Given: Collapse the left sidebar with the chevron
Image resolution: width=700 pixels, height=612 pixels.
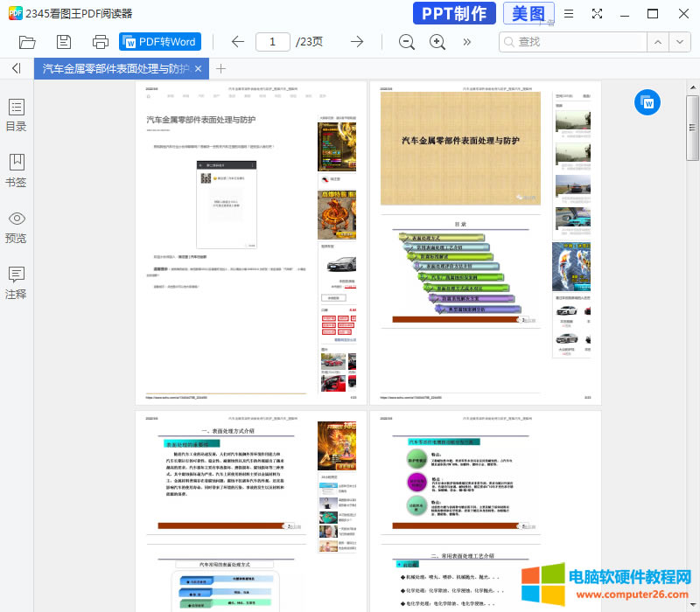Looking at the screenshot, I should [16, 69].
